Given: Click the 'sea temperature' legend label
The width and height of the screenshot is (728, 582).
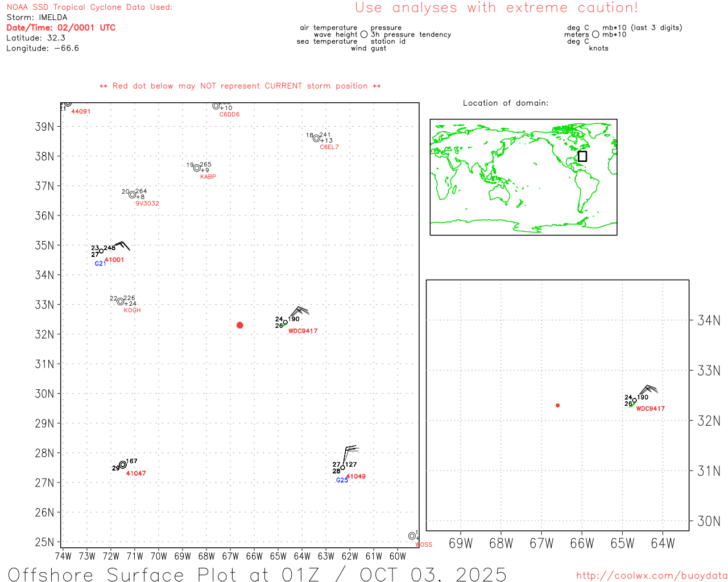Looking at the screenshot, I should coord(327,41).
